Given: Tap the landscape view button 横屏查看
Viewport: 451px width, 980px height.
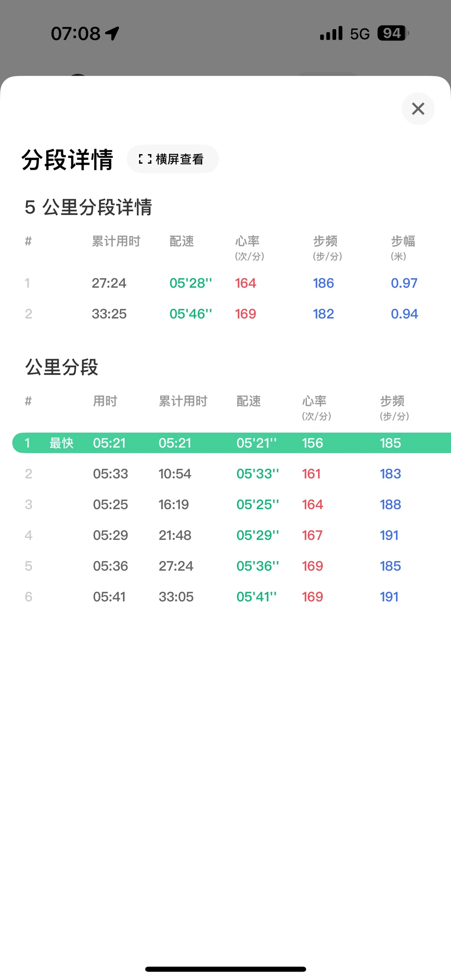Looking at the screenshot, I should 173,159.
